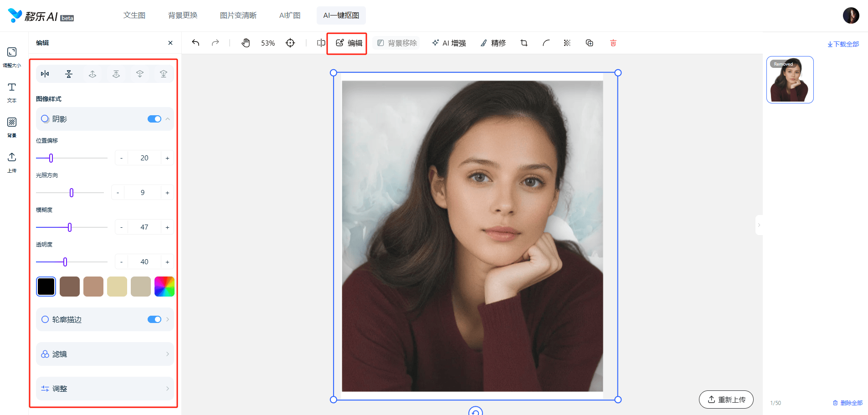
Task: Select the Removed portrait thumbnail
Action: [x=790, y=80]
